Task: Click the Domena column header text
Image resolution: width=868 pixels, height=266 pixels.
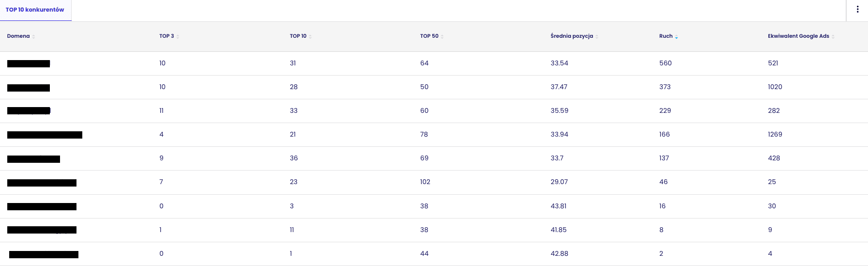Action: [x=18, y=36]
